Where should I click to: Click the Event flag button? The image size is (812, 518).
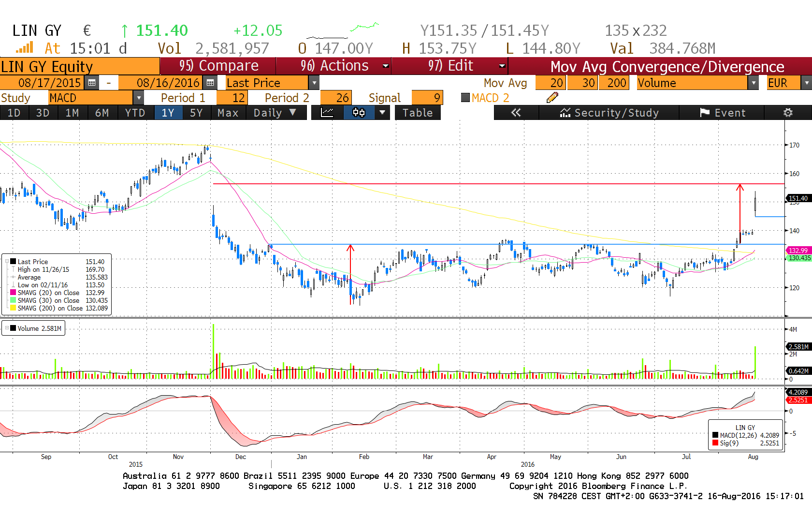point(722,113)
